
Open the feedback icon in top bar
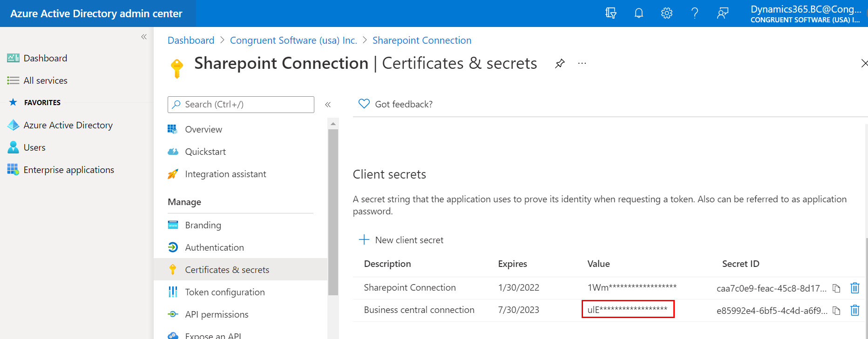[x=723, y=13]
